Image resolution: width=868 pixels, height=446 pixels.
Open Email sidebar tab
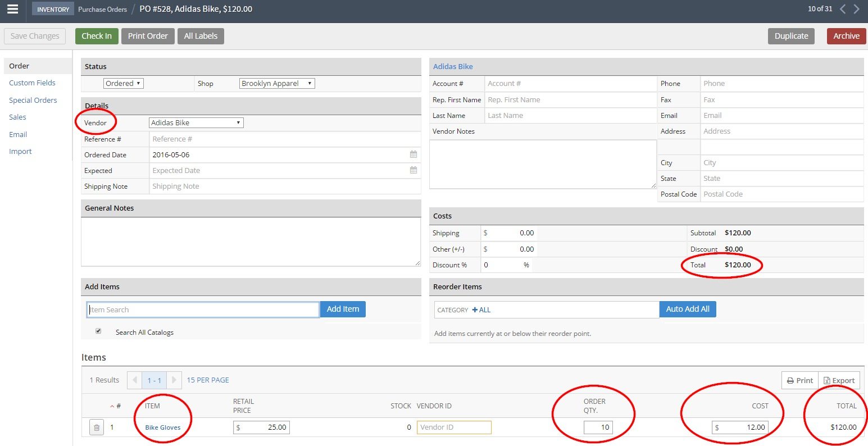(18, 134)
